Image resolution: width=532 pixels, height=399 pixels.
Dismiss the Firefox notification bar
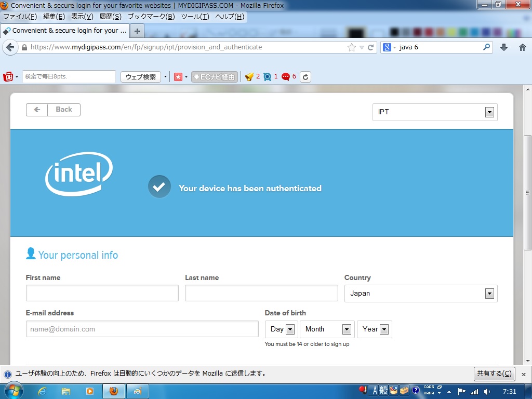tap(524, 374)
